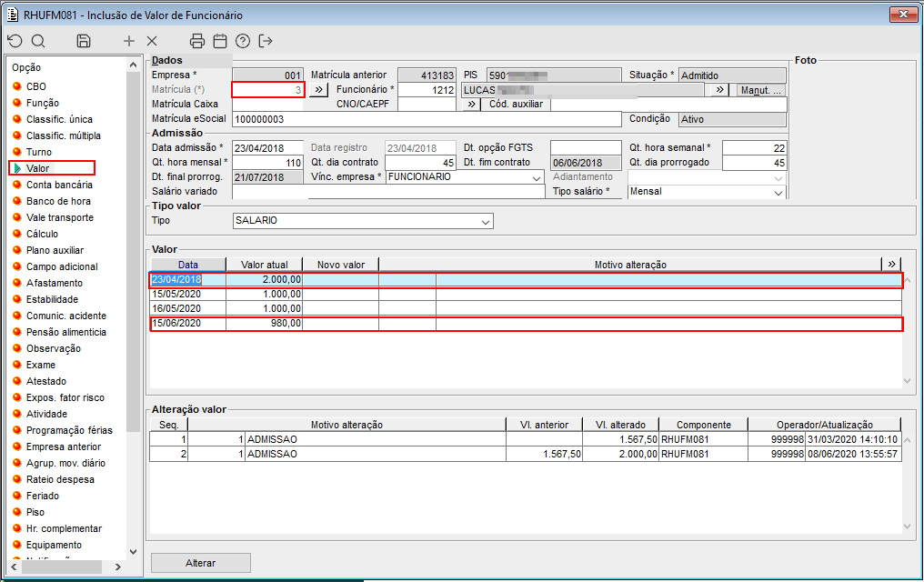
Task: Select Banco de hora option
Action: click(58, 201)
